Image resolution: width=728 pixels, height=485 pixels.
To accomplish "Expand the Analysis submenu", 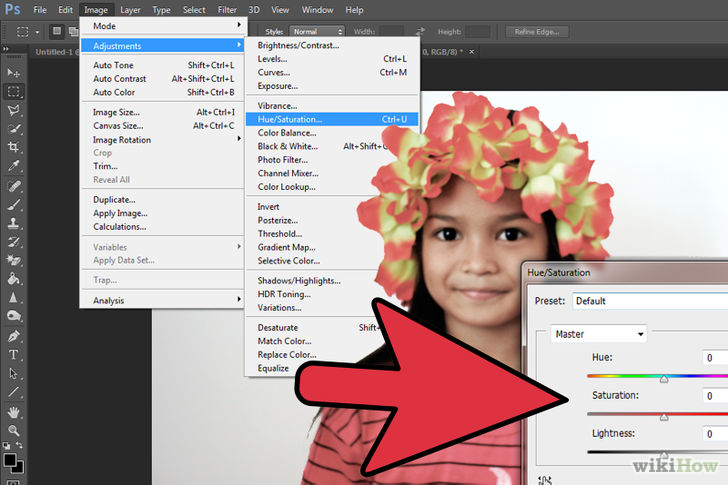I will coord(163,300).
